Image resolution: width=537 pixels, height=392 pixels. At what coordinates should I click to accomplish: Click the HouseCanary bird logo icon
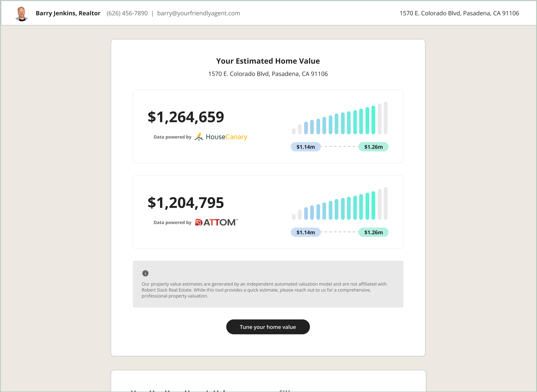pyautogui.click(x=199, y=137)
